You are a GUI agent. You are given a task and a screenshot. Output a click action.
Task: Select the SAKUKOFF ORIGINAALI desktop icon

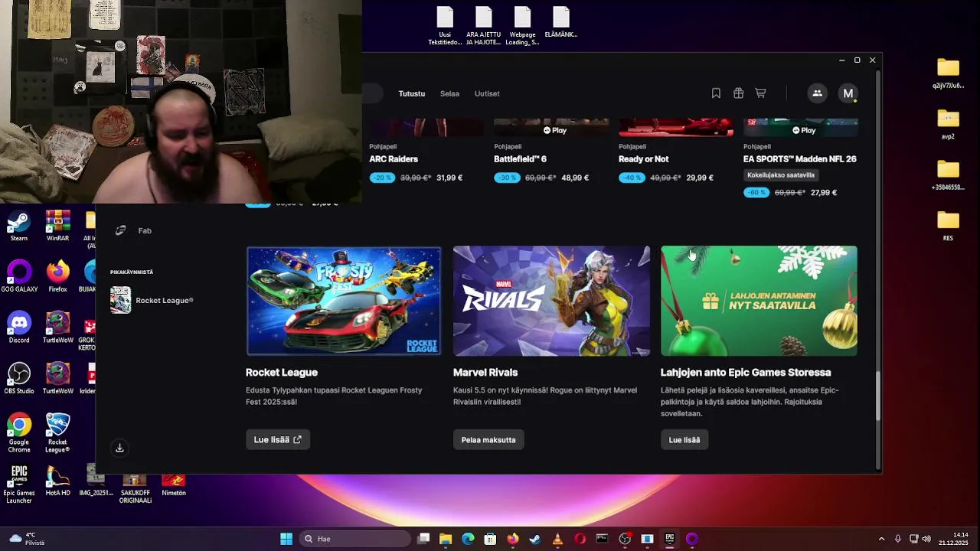click(135, 489)
